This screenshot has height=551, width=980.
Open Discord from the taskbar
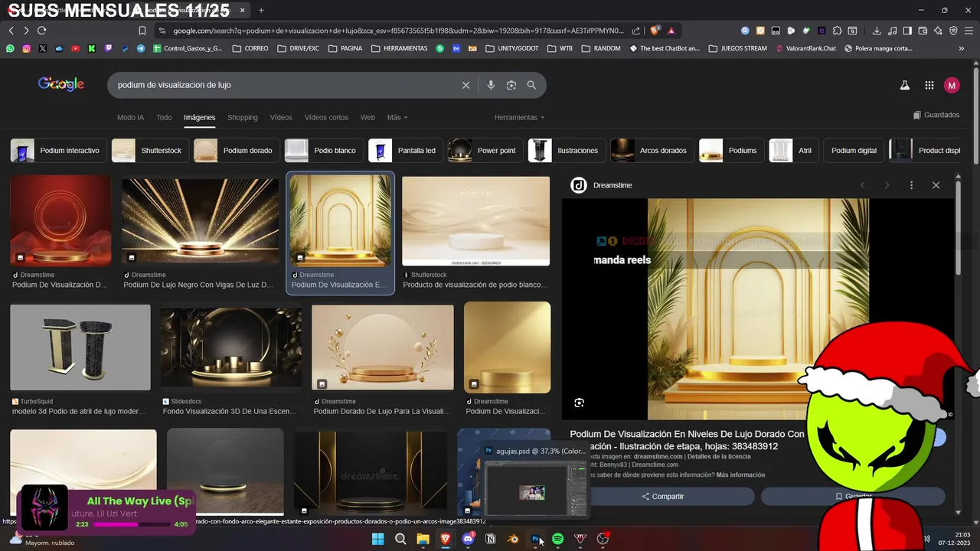[468, 539]
